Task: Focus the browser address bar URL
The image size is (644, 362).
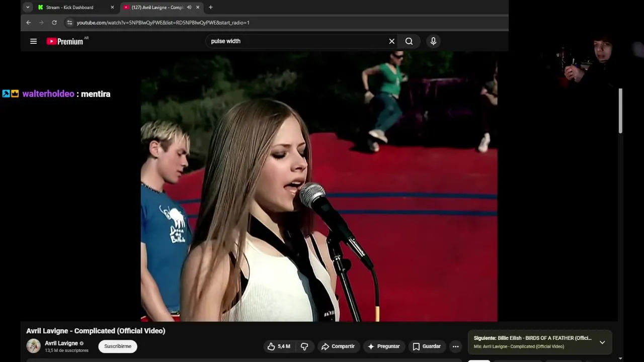Action: click(x=163, y=23)
